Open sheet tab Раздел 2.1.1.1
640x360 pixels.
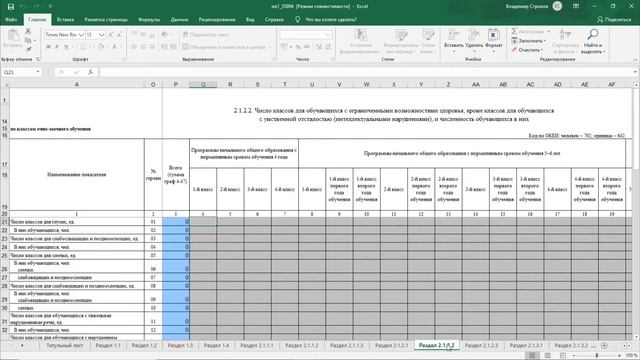click(x=257, y=345)
